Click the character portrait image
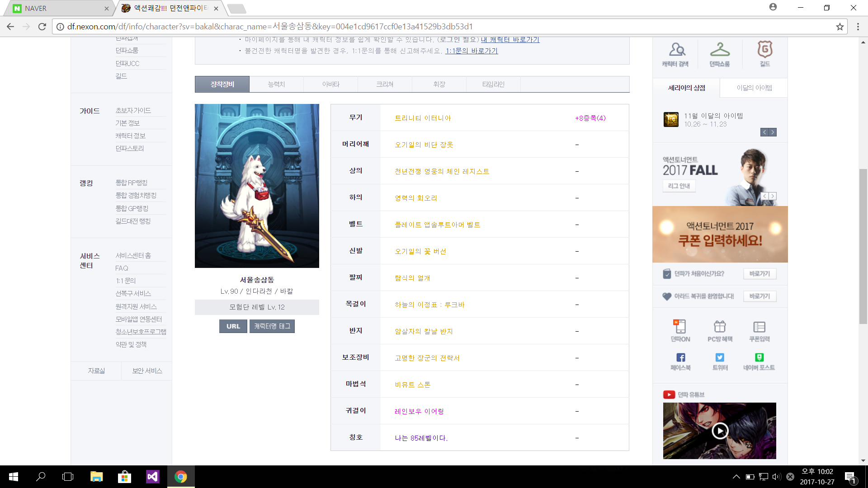 [x=257, y=186]
